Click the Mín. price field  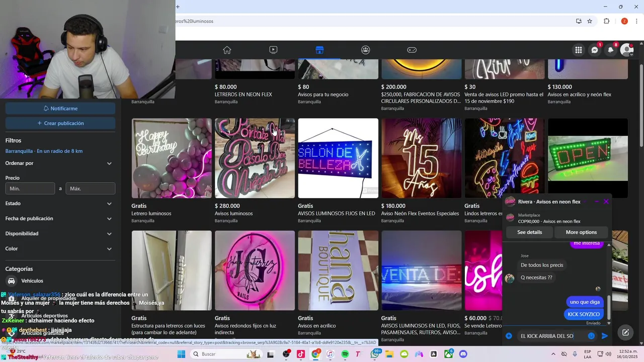point(30,189)
